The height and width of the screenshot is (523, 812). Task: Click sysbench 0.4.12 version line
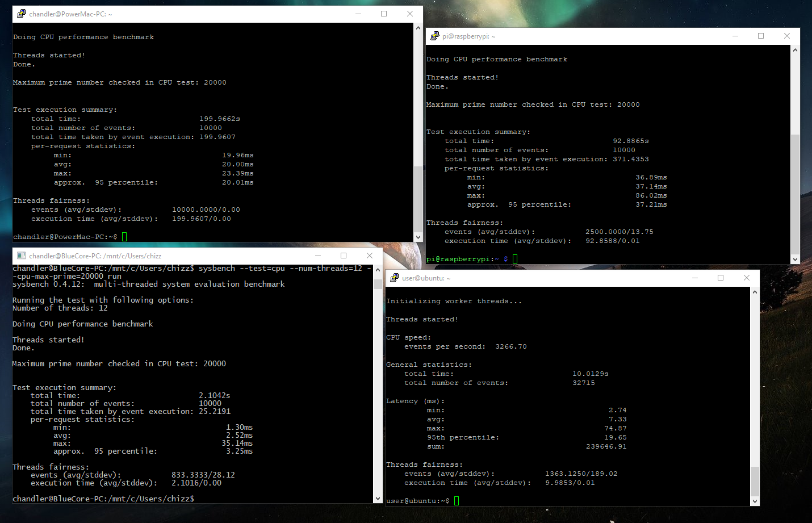pos(149,284)
